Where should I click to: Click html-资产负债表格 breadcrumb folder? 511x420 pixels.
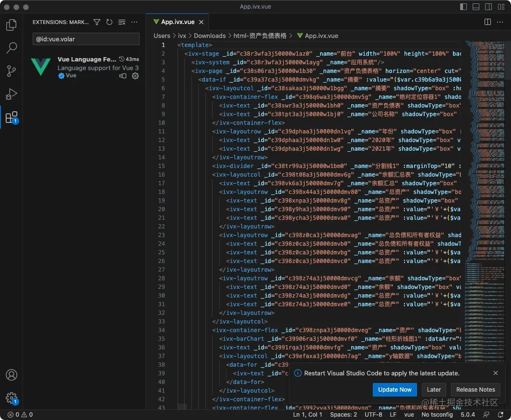pos(260,36)
